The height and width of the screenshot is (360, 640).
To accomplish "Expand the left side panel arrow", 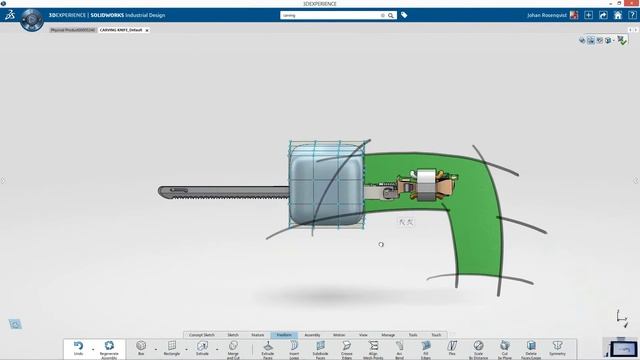I will point(3,180).
